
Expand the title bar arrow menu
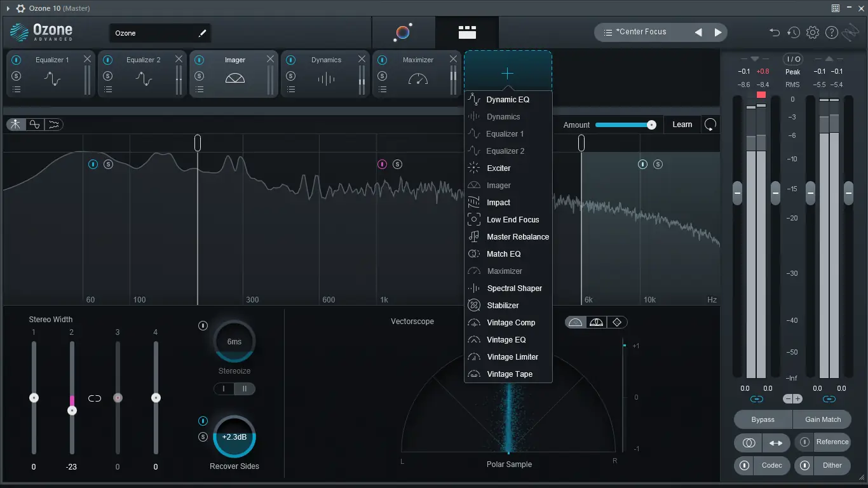[x=8, y=8]
